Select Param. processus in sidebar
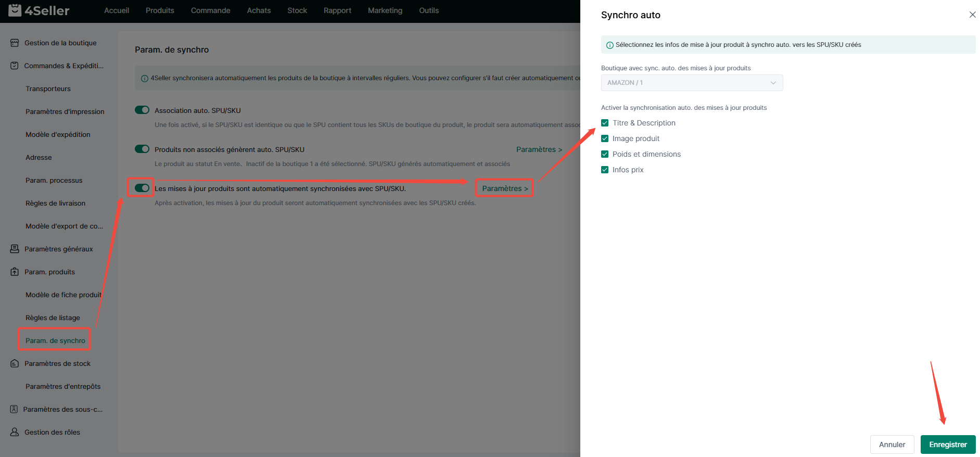This screenshot has width=980, height=457. 54,180
